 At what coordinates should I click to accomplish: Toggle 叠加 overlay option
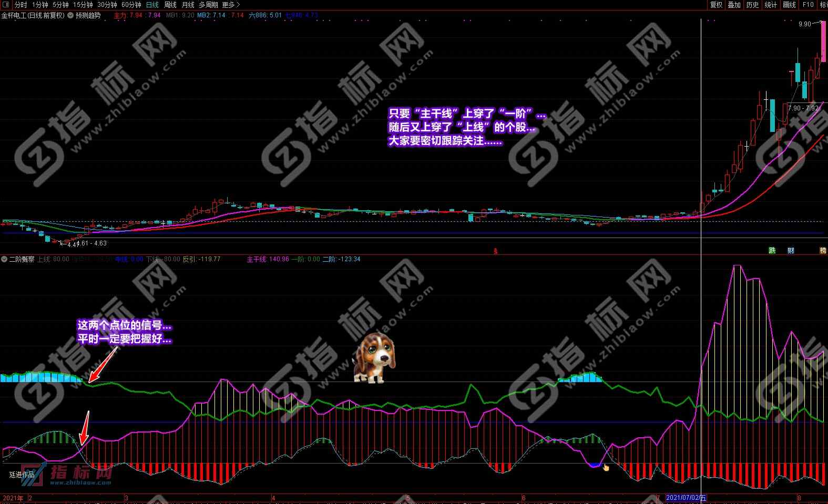point(734,5)
